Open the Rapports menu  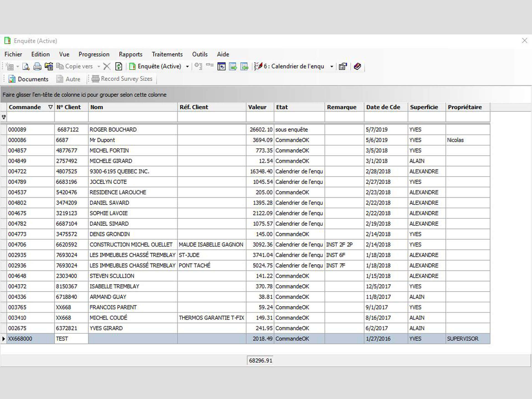tap(131, 54)
